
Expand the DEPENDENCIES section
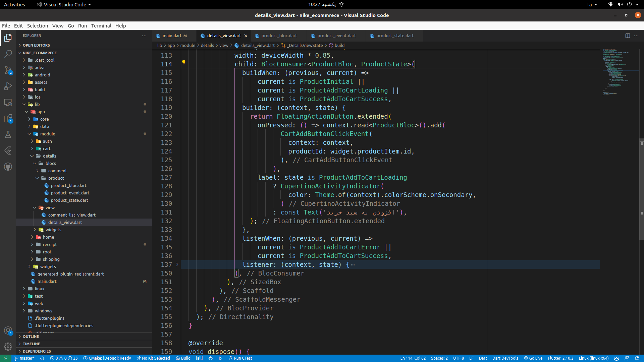(x=84, y=351)
